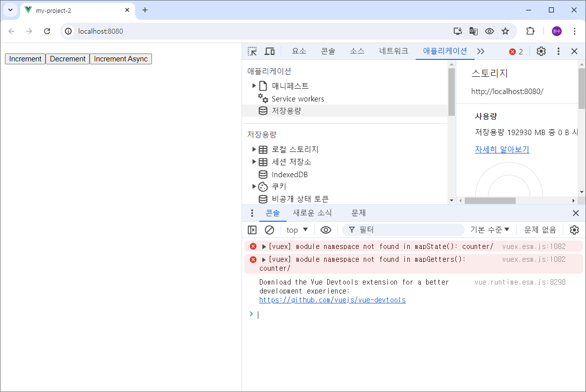Click the cookie icon next to 쿠키
This screenshot has width=586, height=392.
[x=263, y=187]
